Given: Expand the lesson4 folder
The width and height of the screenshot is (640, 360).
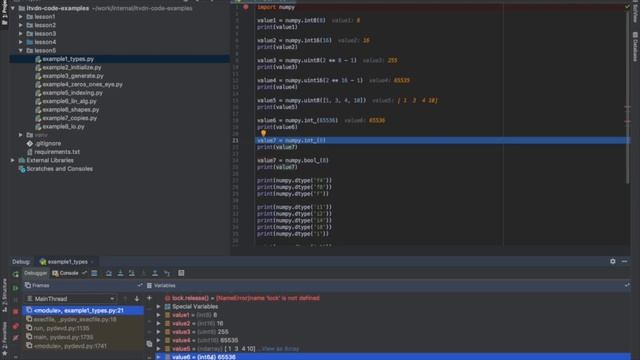Looking at the screenshot, I should click(21, 42).
